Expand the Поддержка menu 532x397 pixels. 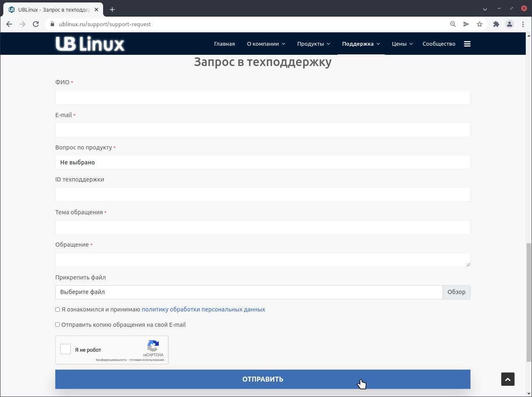point(361,44)
